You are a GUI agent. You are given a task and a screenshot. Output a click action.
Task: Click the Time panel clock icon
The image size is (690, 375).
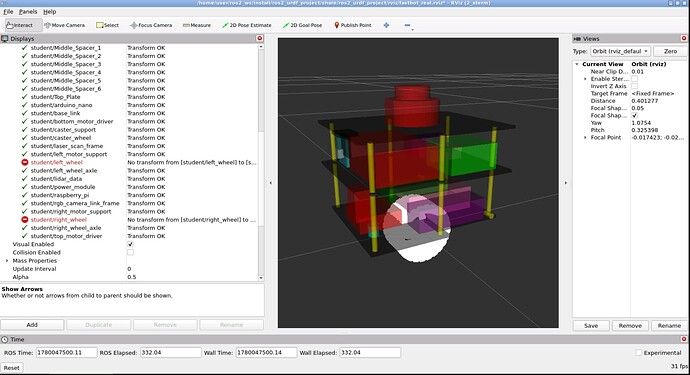(5, 339)
